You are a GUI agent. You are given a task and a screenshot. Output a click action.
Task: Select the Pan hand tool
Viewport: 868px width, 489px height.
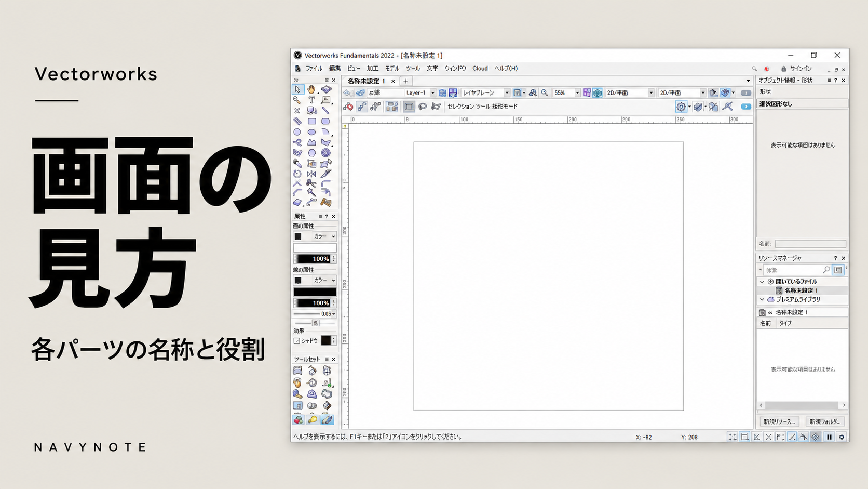tap(311, 89)
